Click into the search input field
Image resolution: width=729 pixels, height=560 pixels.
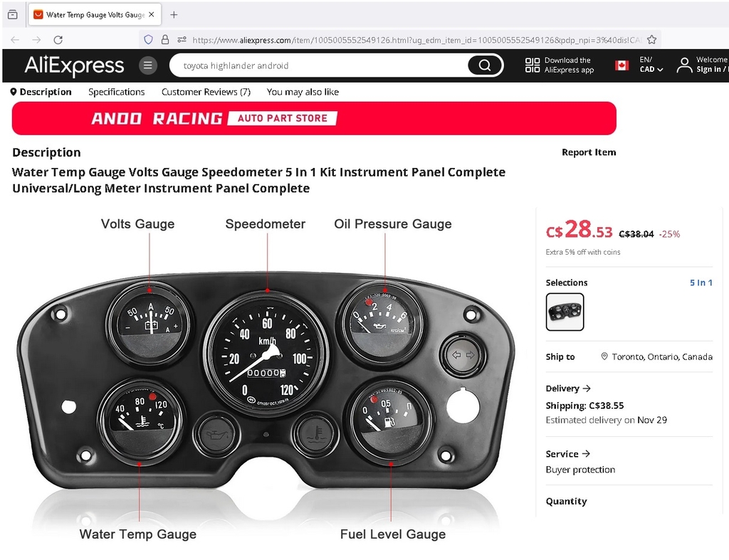(321, 65)
